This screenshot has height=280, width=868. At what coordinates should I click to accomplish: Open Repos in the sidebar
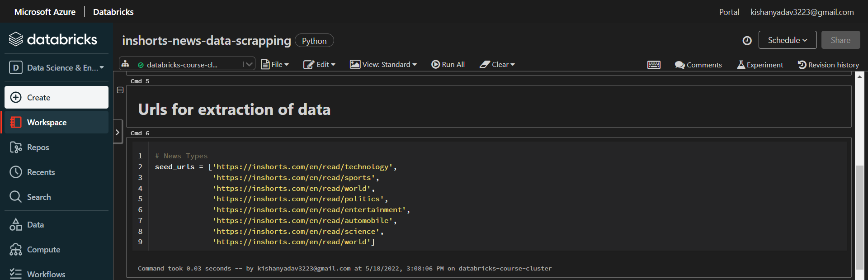38,147
